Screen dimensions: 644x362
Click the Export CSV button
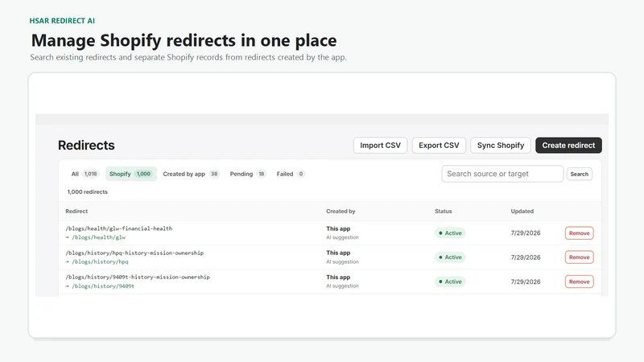(439, 146)
